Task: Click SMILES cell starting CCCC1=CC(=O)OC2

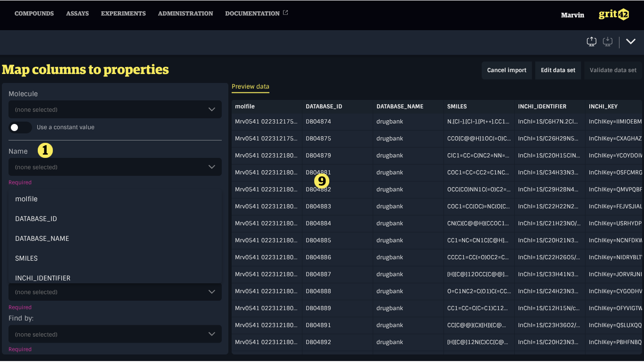Action: point(479,257)
